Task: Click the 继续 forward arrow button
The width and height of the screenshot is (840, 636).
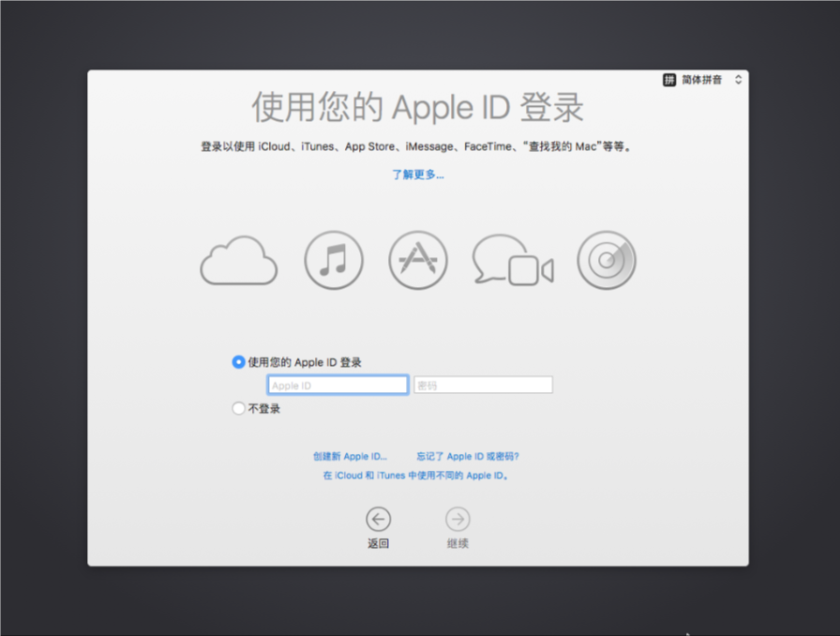Action: coord(457,519)
